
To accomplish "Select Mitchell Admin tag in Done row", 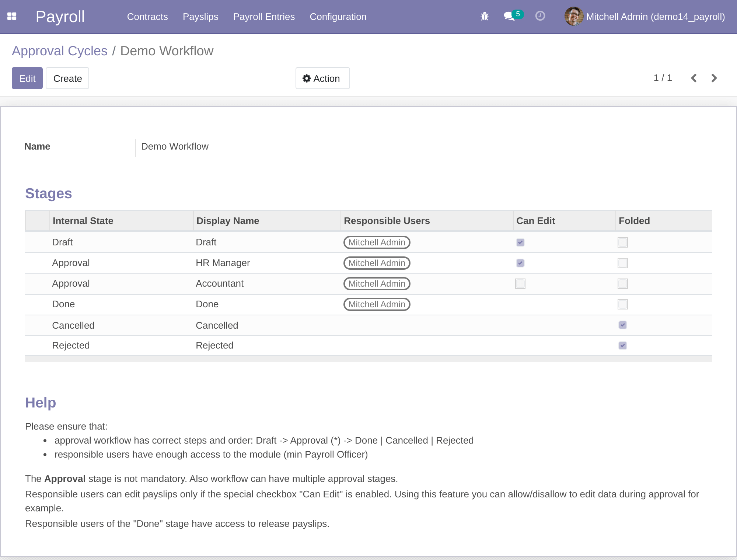I will (376, 304).
